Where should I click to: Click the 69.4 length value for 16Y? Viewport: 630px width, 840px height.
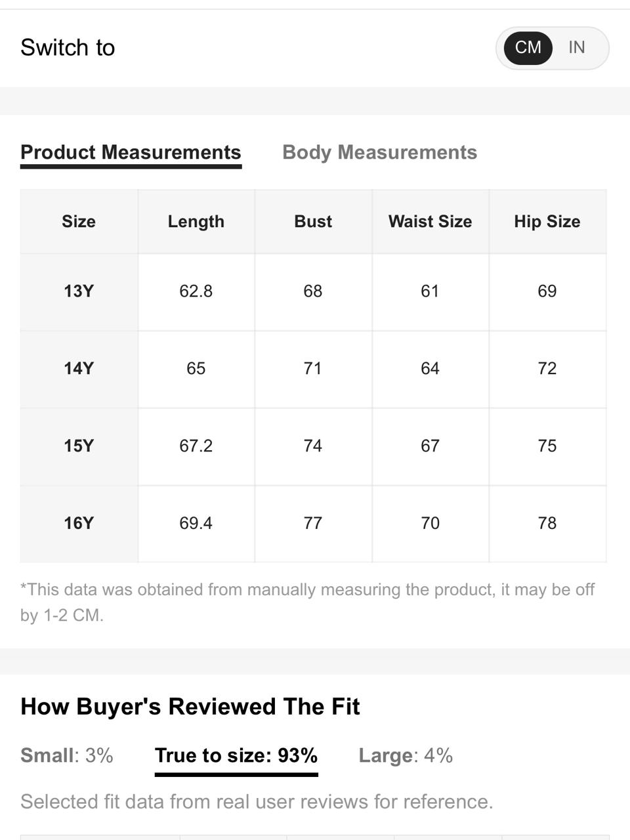point(196,524)
